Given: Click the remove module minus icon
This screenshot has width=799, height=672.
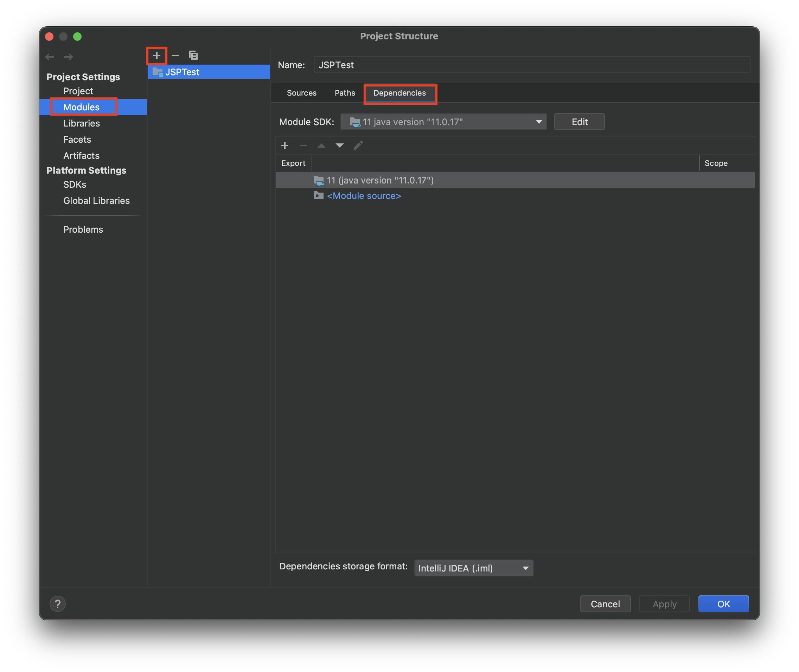Looking at the screenshot, I should (175, 56).
